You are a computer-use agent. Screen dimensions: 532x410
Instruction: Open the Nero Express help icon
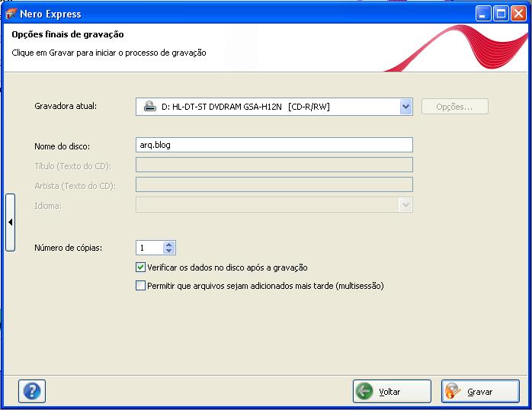tap(32, 392)
